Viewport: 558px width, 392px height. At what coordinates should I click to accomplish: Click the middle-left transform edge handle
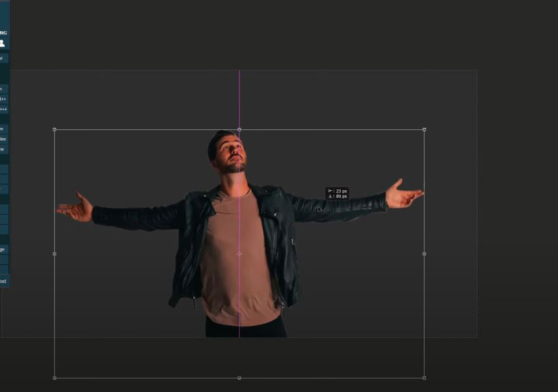(x=55, y=254)
